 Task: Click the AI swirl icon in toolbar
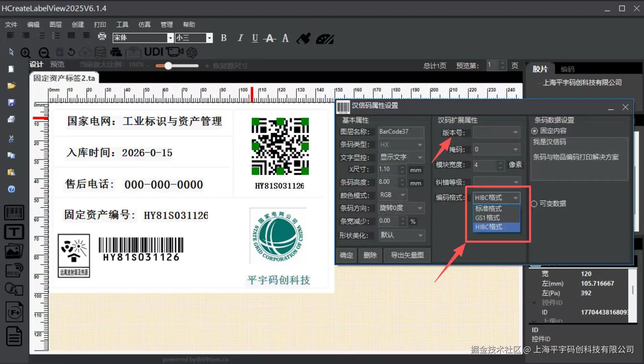click(192, 52)
